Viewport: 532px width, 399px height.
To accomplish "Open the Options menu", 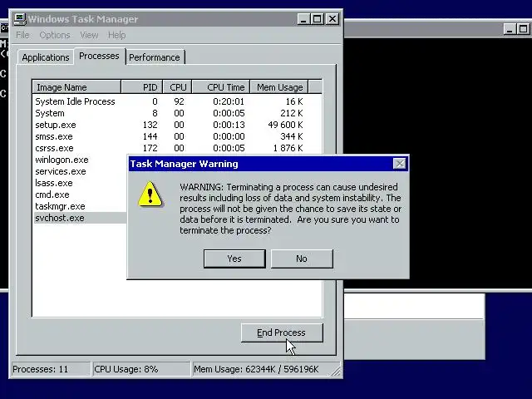I will (x=55, y=35).
